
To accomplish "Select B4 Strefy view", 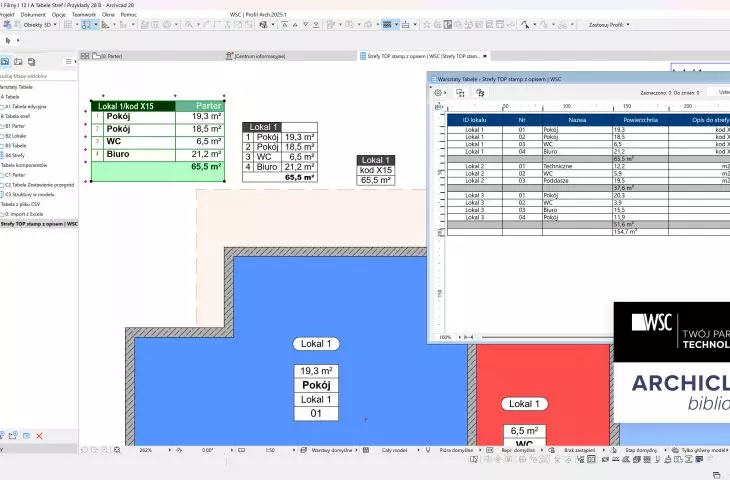I will click(15, 155).
